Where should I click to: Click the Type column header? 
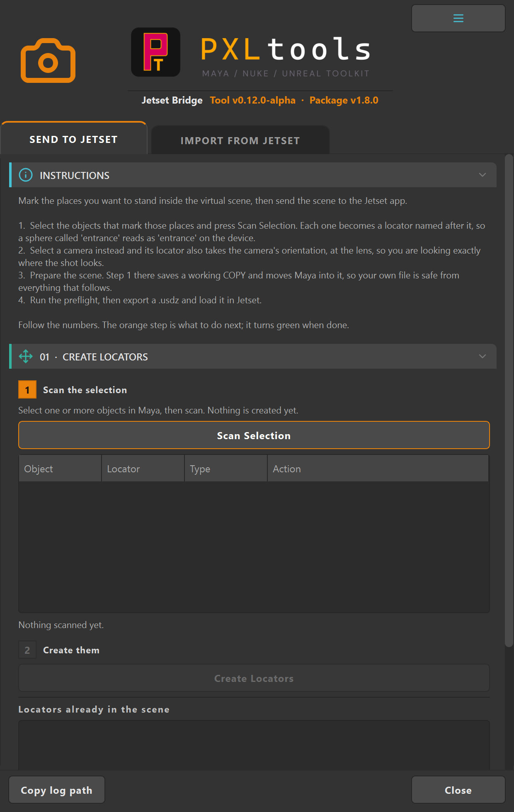click(226, 469)
